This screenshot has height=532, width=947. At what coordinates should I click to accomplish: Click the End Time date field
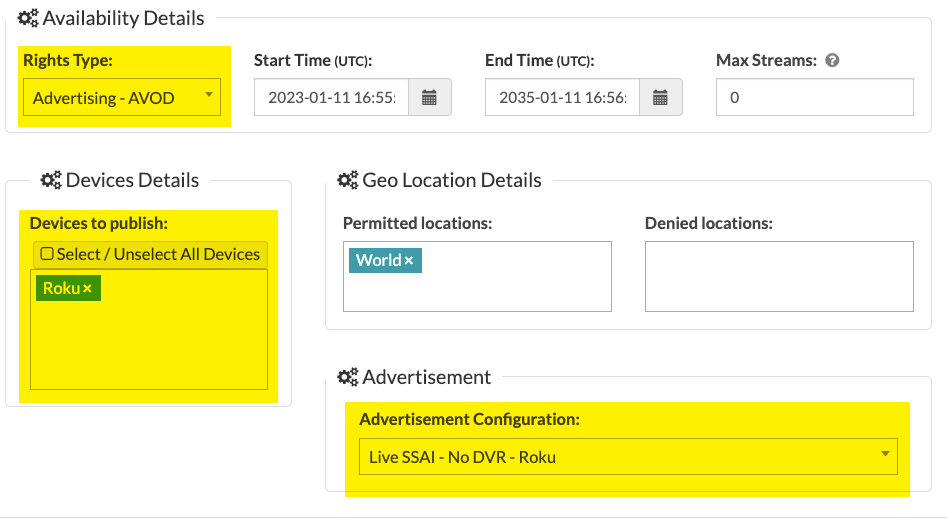[562, 97]
